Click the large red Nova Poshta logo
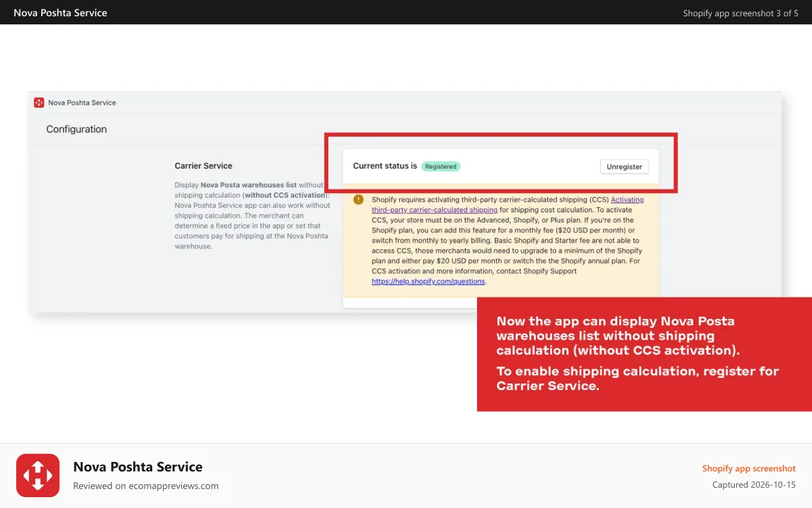Image resolution: width=812 pixels, height=508 pixels. (38, 475)
